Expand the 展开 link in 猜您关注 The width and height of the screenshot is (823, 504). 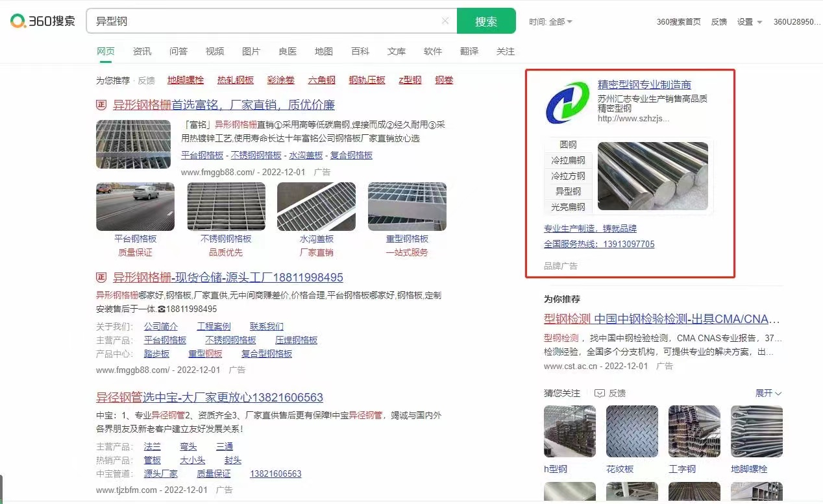click(768, 393)
